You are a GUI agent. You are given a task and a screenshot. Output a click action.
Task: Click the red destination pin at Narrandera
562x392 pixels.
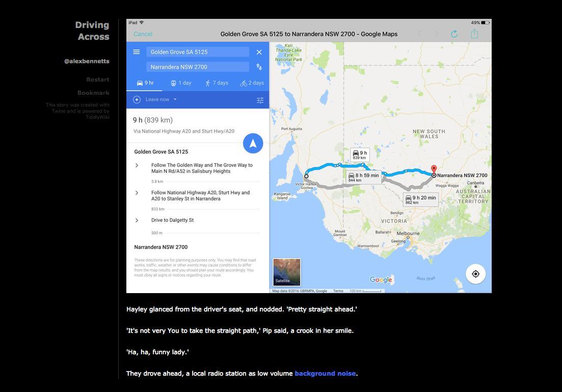tap(434, 169)
